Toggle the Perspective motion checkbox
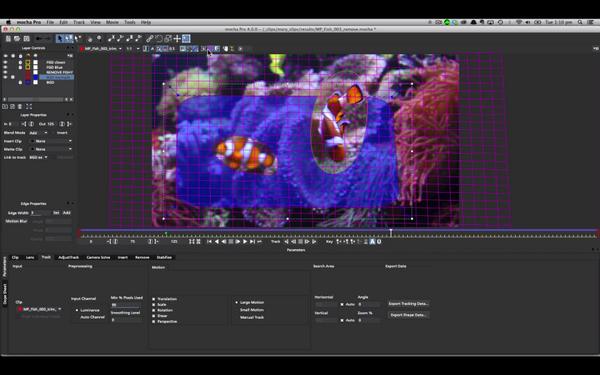The height and width of the screenshot is (375, 600). coord(154,322)
